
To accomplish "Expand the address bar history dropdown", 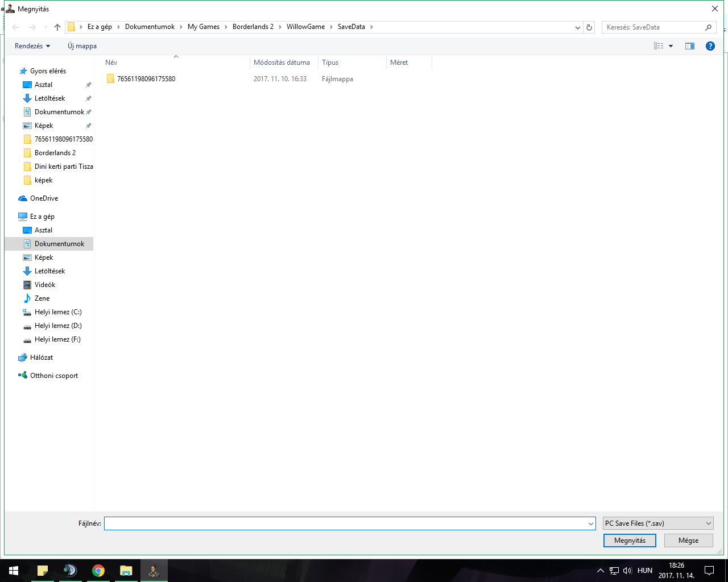I will [578, 27].
